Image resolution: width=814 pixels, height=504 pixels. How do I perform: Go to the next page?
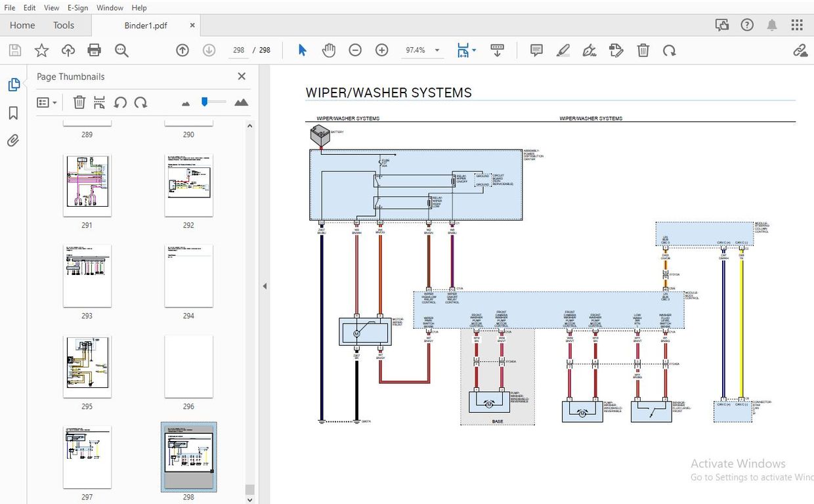point(209,51)
